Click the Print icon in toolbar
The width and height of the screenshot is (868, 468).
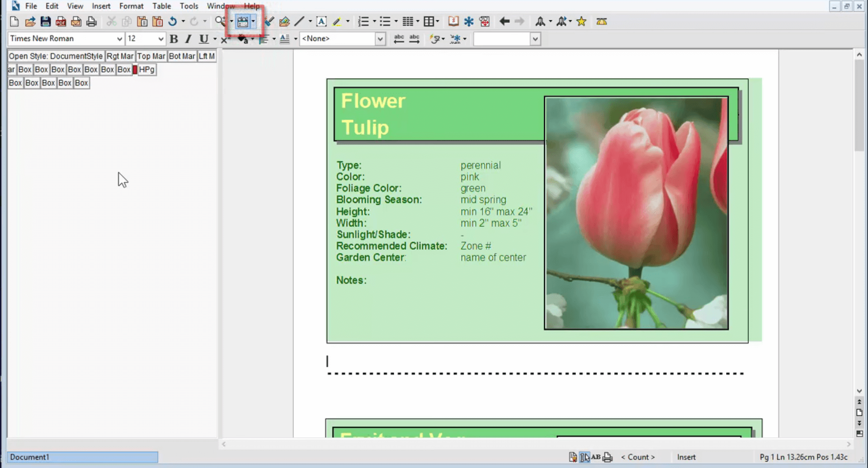(91, 22)
